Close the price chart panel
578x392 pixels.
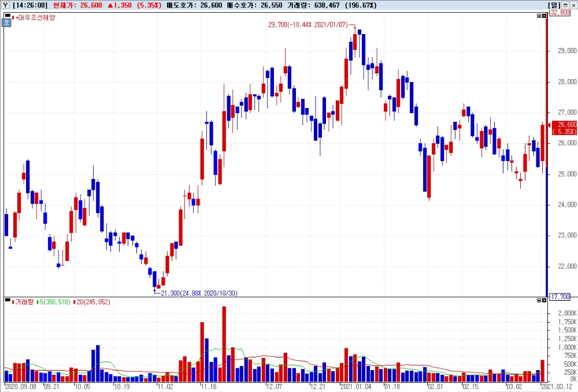click(544, 16)
